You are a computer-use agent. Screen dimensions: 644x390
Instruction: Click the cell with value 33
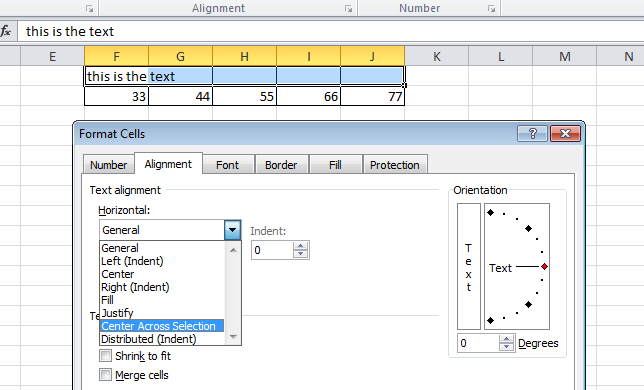[x=116, y=96]
